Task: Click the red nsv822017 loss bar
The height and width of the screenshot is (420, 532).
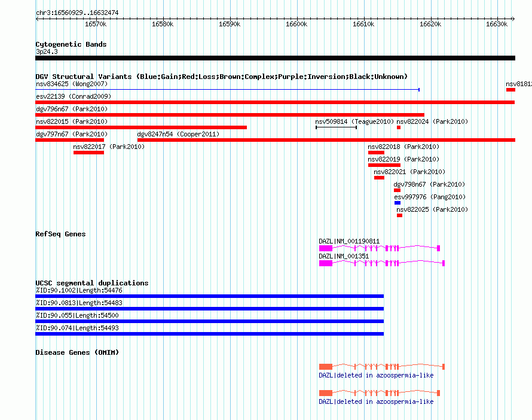Action: (x=88, y=153)
